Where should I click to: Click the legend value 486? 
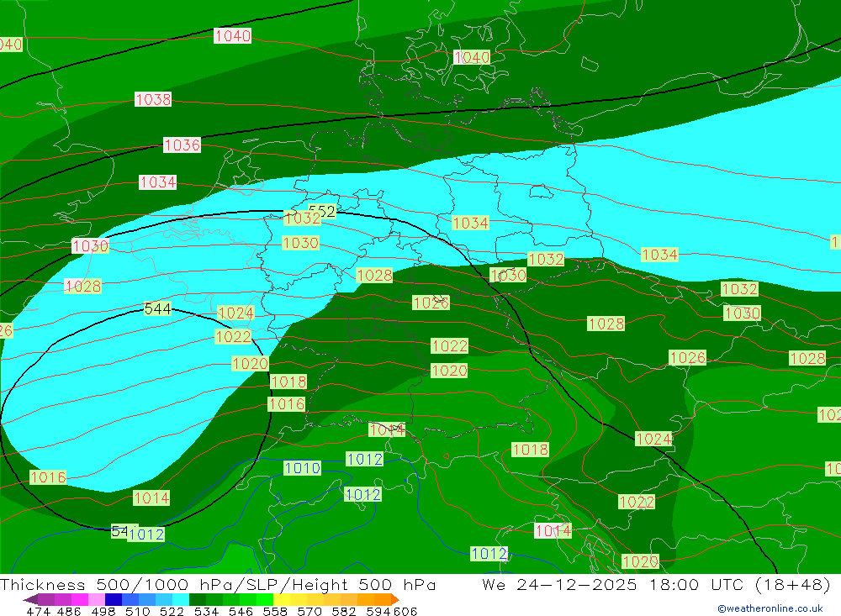point(68,611)
